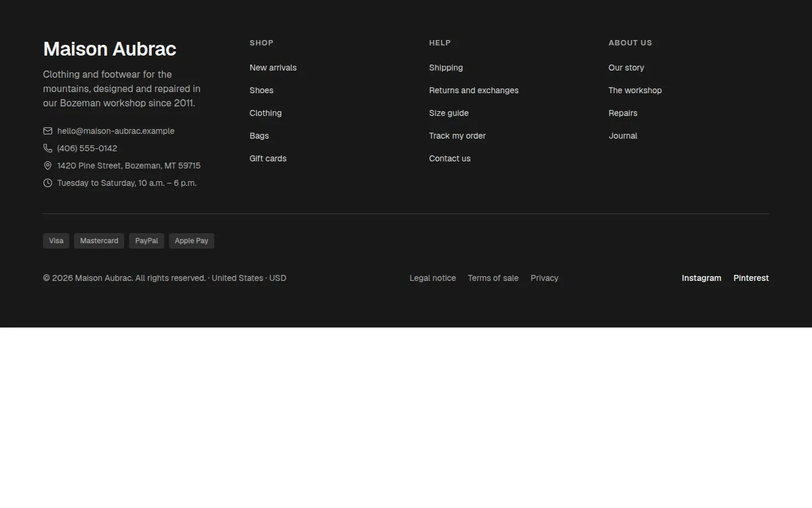The width and height of the screenshot is (812, 508).
Task: Browse the Bags link
Action: [x=259, y=136]
